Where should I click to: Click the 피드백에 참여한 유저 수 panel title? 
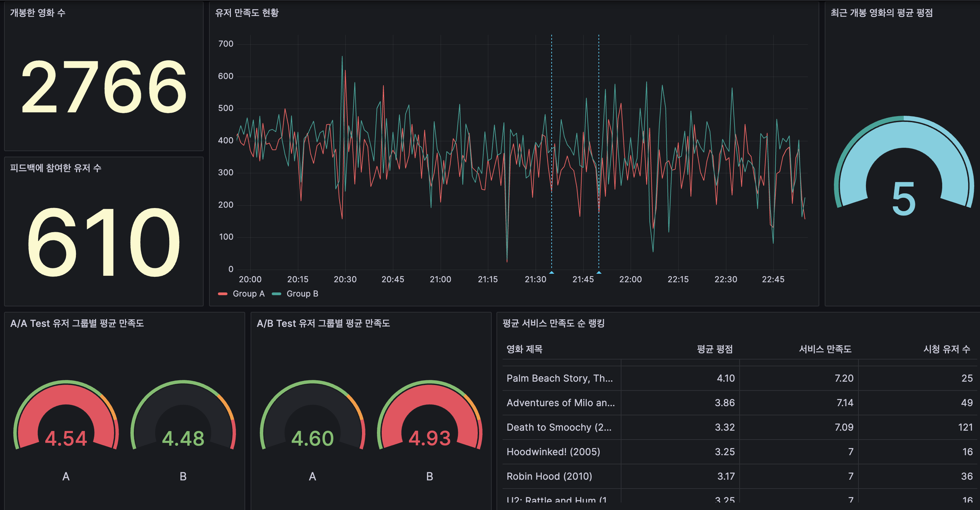tap(56, 168)
